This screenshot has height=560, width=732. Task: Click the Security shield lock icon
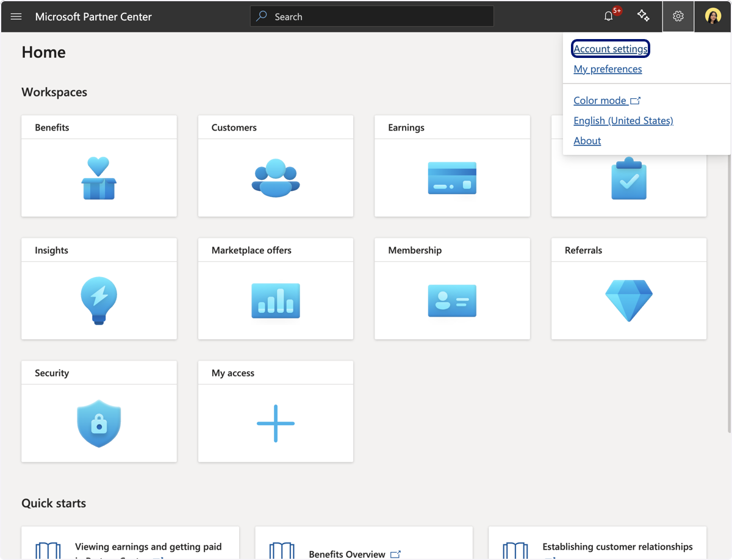[x=99, y=423]
